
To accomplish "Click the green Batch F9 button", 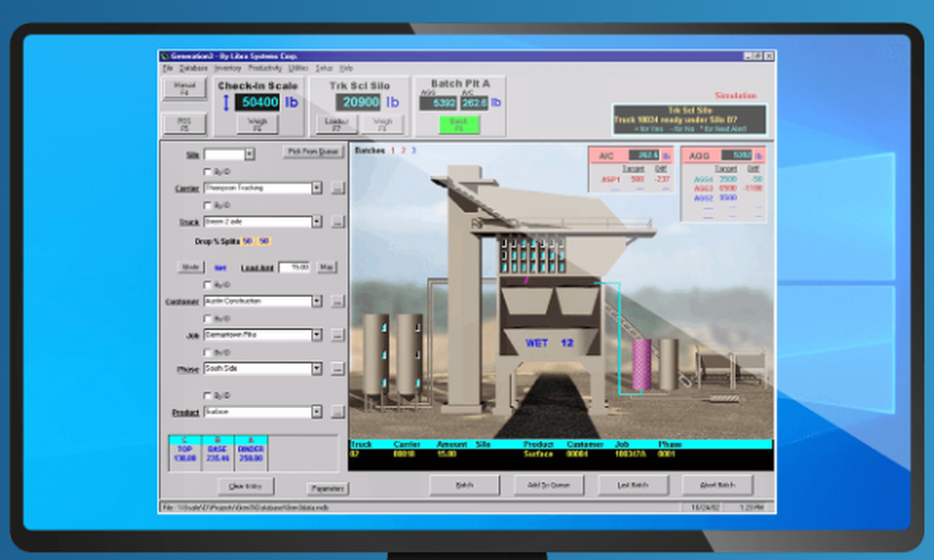I will click(459, 124).
